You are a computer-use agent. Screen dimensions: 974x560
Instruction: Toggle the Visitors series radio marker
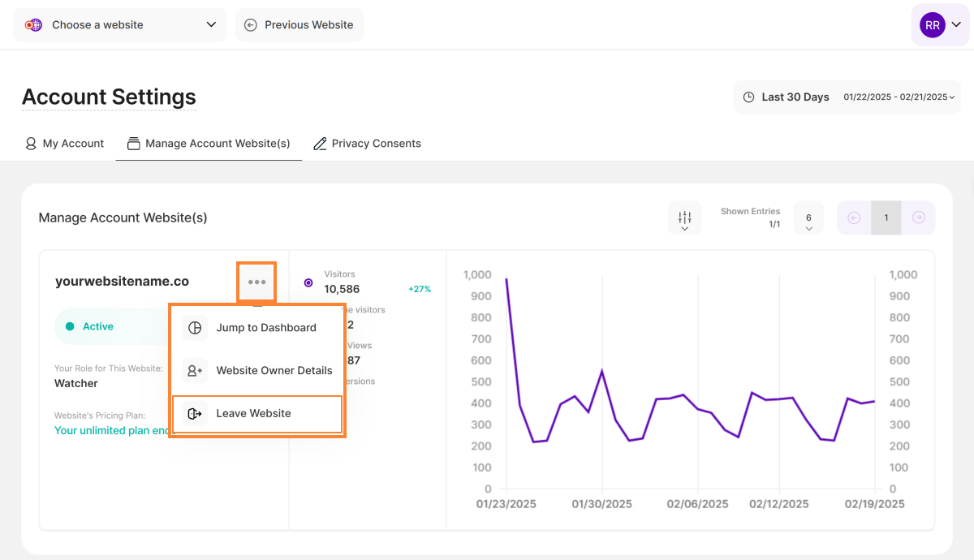point(308,282)
